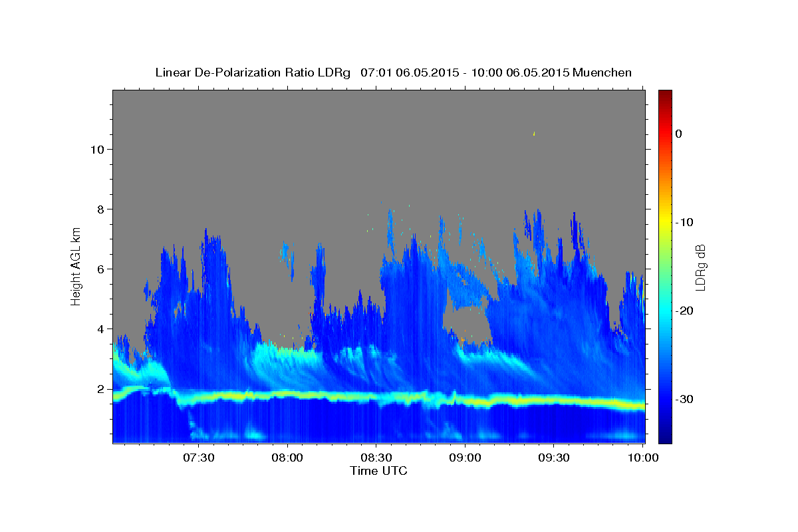Click the dark red top of colorbar
Screen dimensions: 798x532
pyautogui.click(x=665, y=94)
